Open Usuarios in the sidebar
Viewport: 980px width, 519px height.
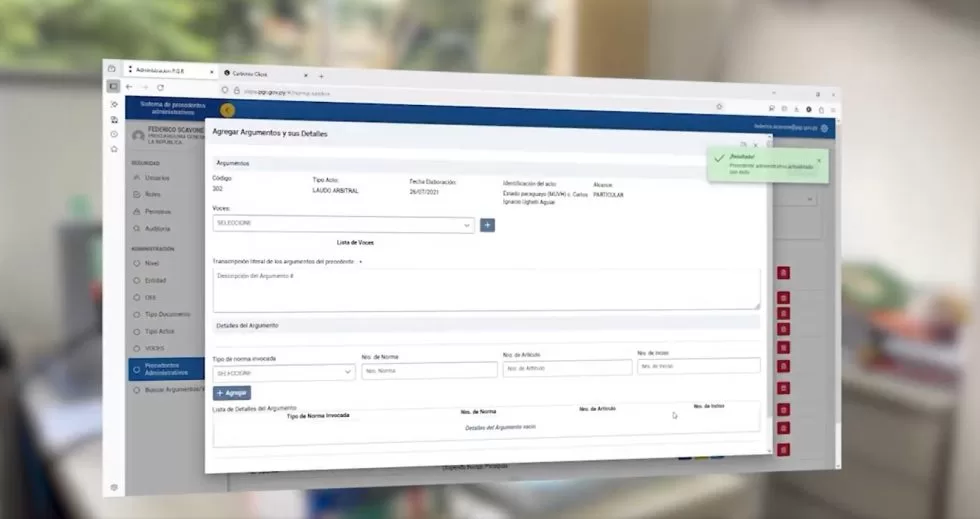click(157, 178)
